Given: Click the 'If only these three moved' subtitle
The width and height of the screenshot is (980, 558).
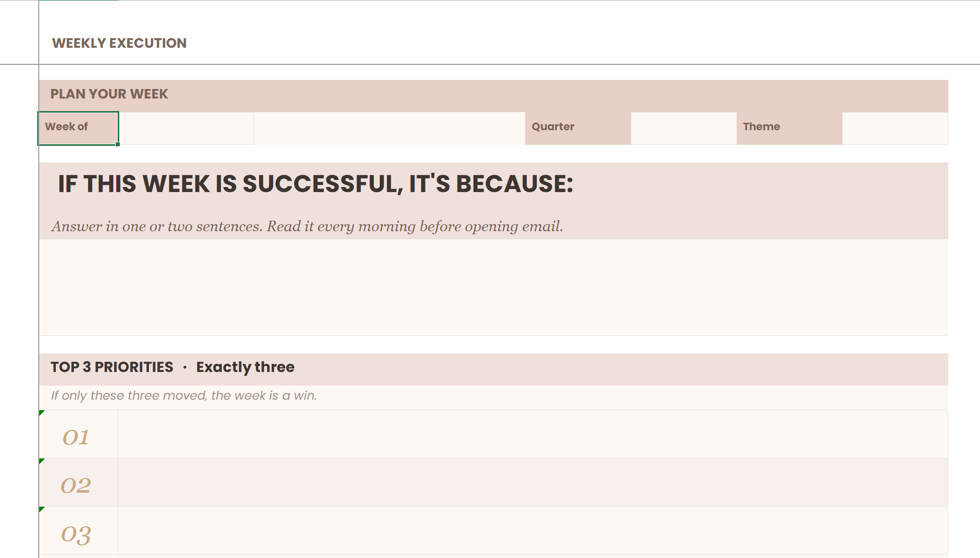Looking at the screenshot, I should tap(184, 396).
